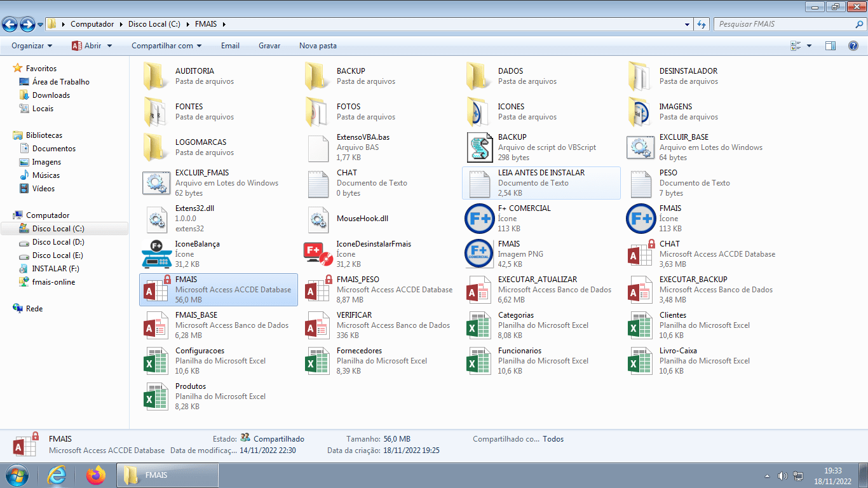Toggle the preview pane button
Viewport: 868px width, 488px height.
coord(830,46)
